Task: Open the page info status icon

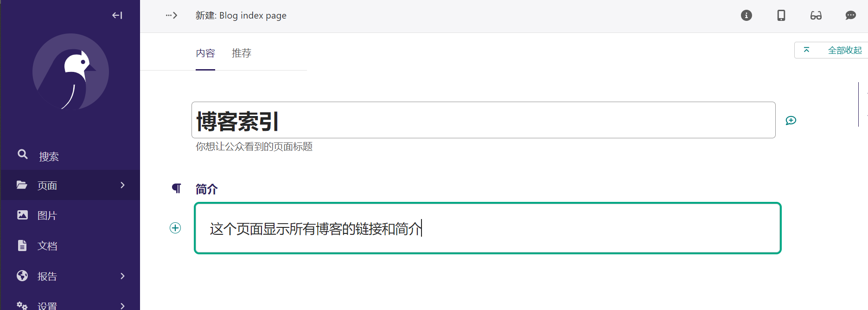Action: point(747,15)
